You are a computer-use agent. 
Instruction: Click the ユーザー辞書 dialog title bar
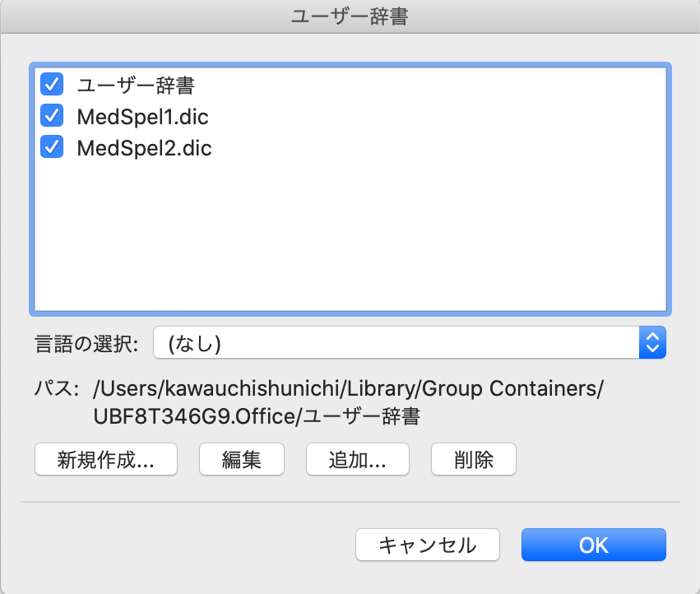(350, 16)
